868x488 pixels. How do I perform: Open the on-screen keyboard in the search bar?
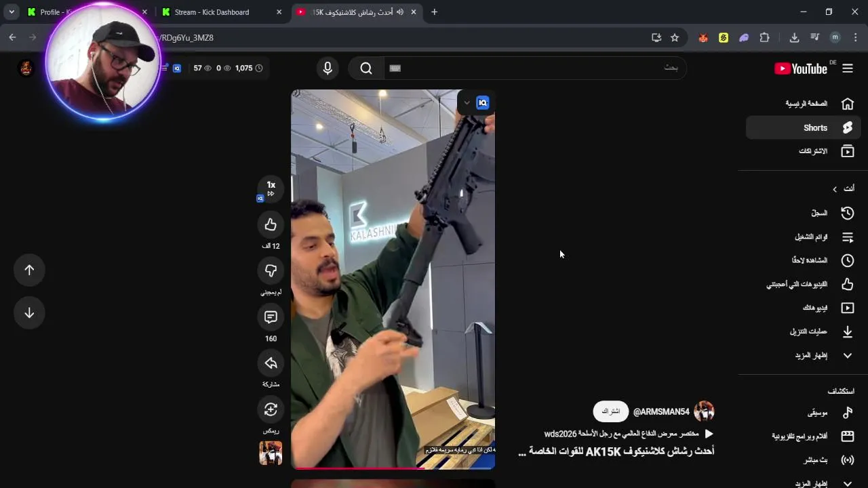tap(395, 68)
